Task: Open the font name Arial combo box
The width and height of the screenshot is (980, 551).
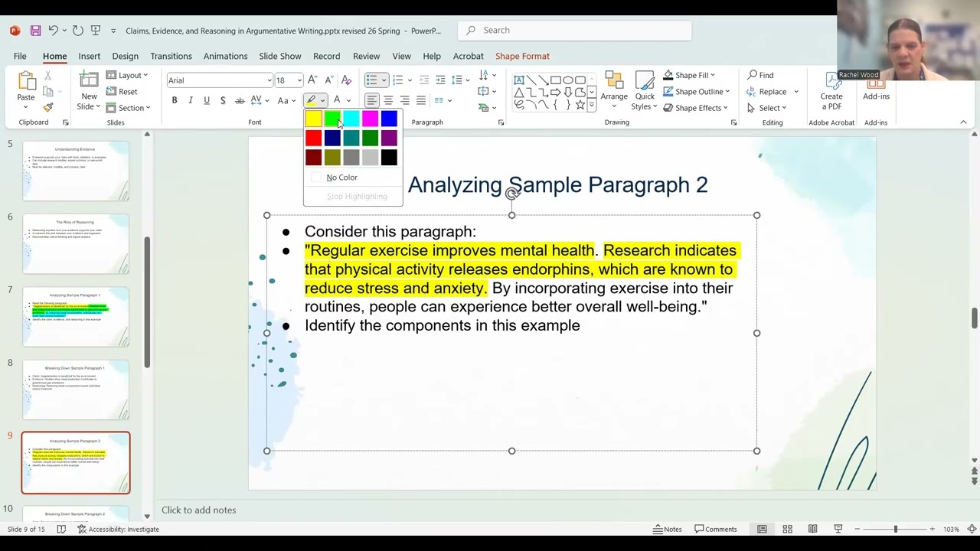Action: 220,80
